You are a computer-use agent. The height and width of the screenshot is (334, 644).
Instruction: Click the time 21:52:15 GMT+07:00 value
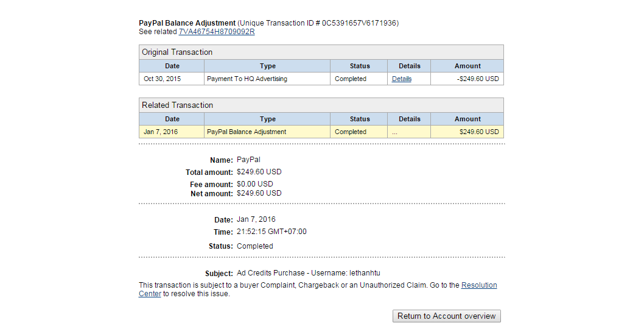point(271,232)
